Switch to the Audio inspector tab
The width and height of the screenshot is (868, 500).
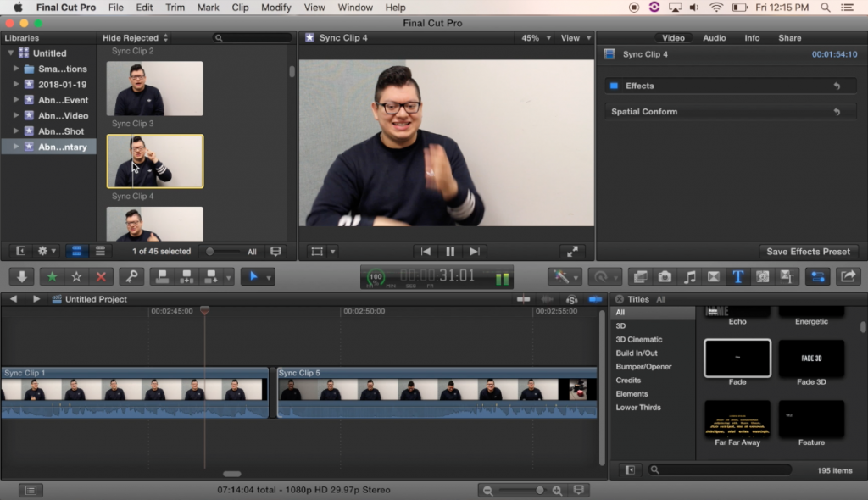coord(714,37)
